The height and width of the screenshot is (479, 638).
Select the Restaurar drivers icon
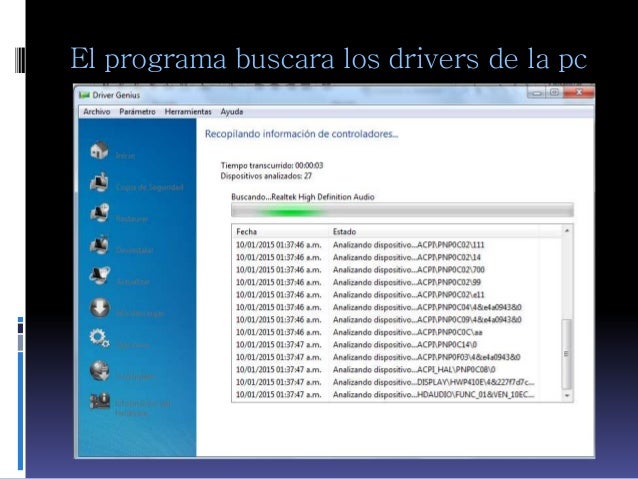(99, 213)
